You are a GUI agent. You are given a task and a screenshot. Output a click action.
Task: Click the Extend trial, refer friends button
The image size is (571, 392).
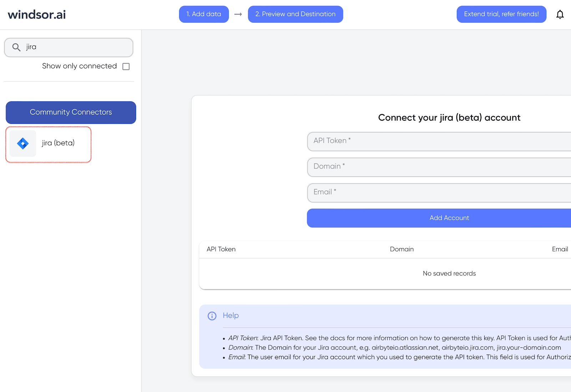pyautogui.click(x=501, y=14)
